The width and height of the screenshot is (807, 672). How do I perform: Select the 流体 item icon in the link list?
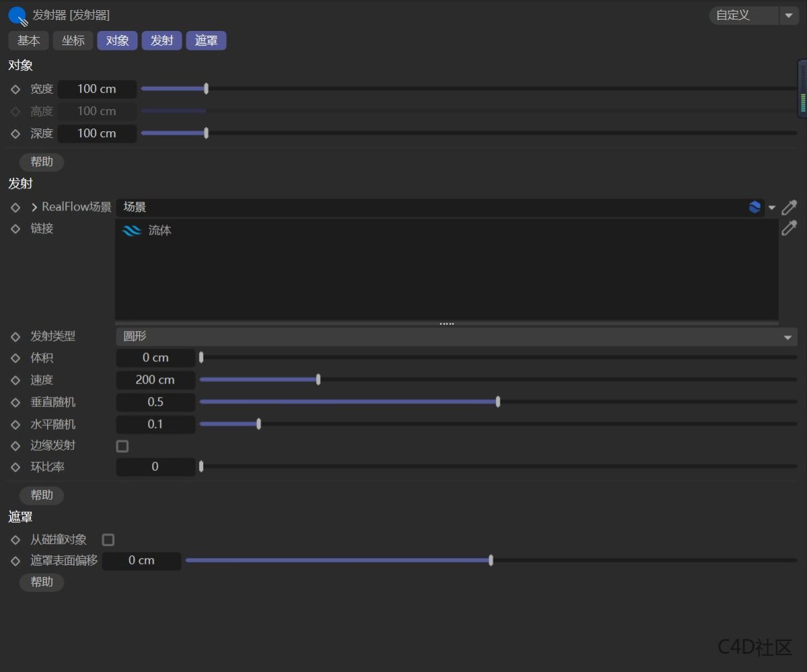click(x=131, y=230)
